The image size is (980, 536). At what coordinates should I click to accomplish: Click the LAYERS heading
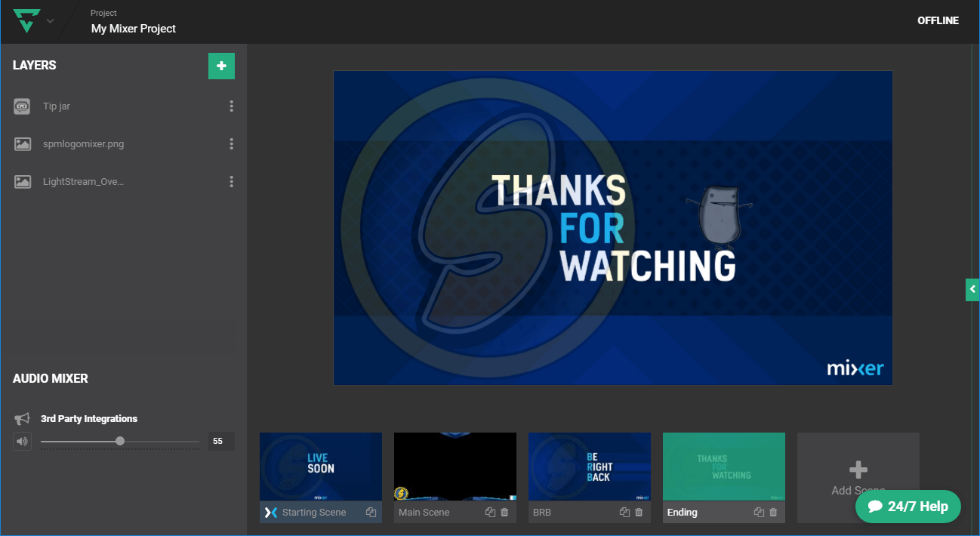(x=35, y=66)
